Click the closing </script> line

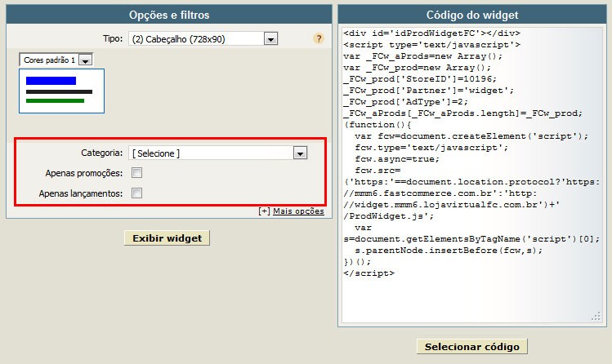tap(369, 273)
